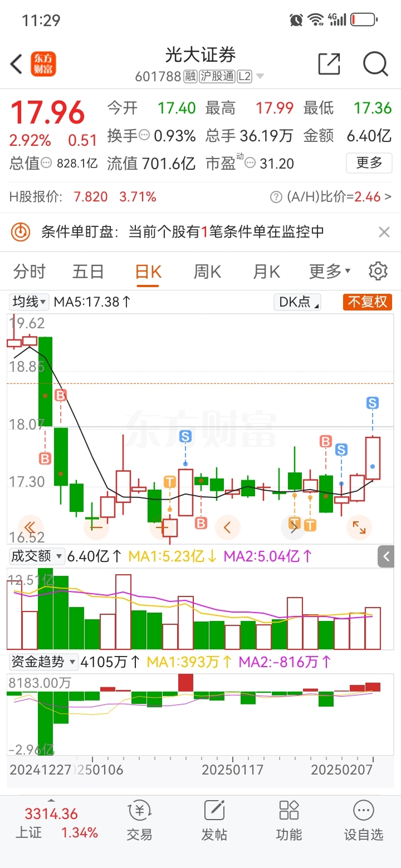Tap the Wi-Fi status icon

[316, 20]
